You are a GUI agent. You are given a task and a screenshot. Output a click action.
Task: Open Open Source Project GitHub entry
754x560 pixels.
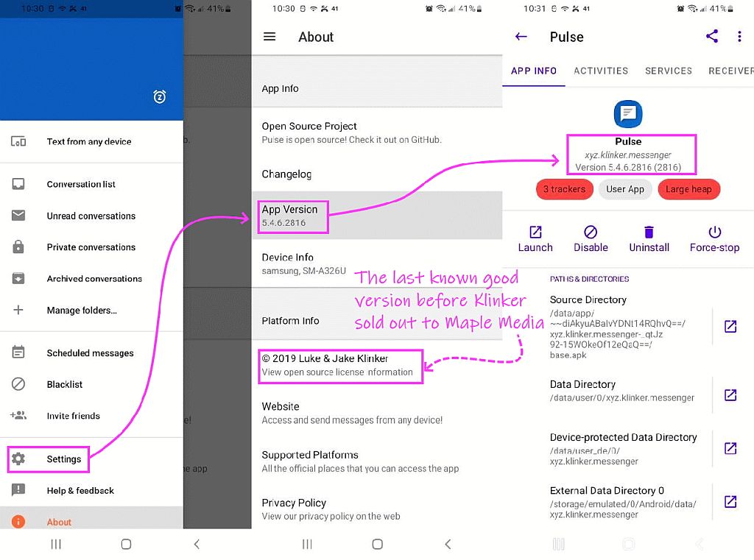tap(377, 132)
